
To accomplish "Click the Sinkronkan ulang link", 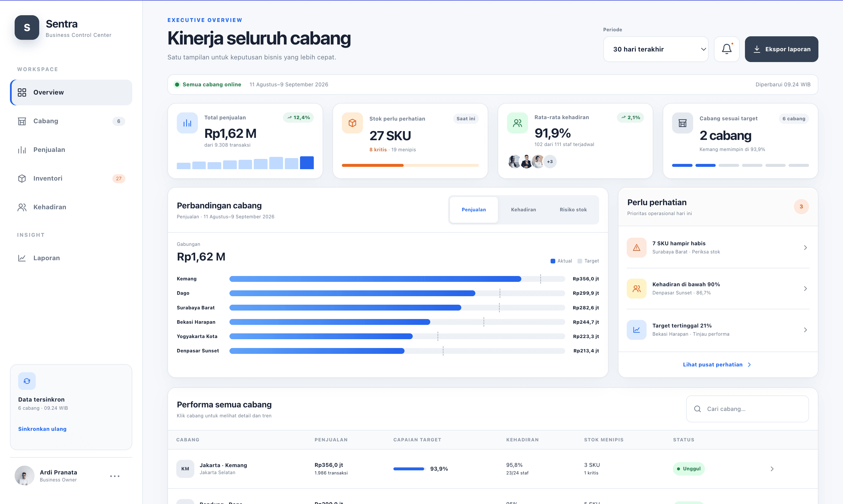I will (42, 428).
